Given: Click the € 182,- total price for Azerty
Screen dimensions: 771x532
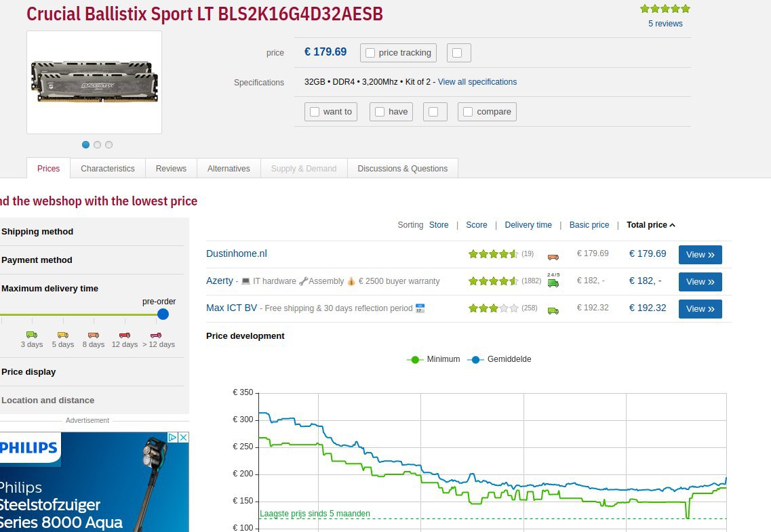Looking at the screenshot, I should click(x=645, y=281).
